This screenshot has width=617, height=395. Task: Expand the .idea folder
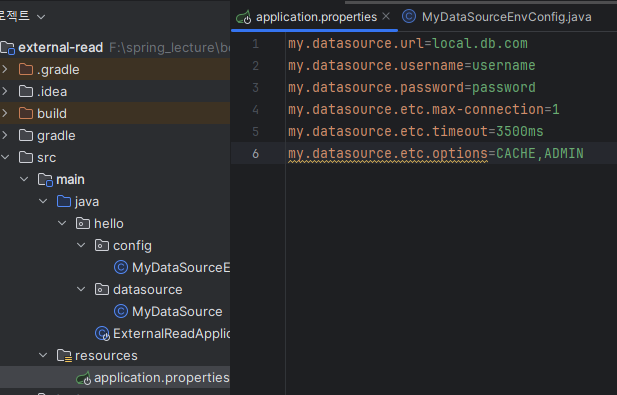click(x=5, y=91)
